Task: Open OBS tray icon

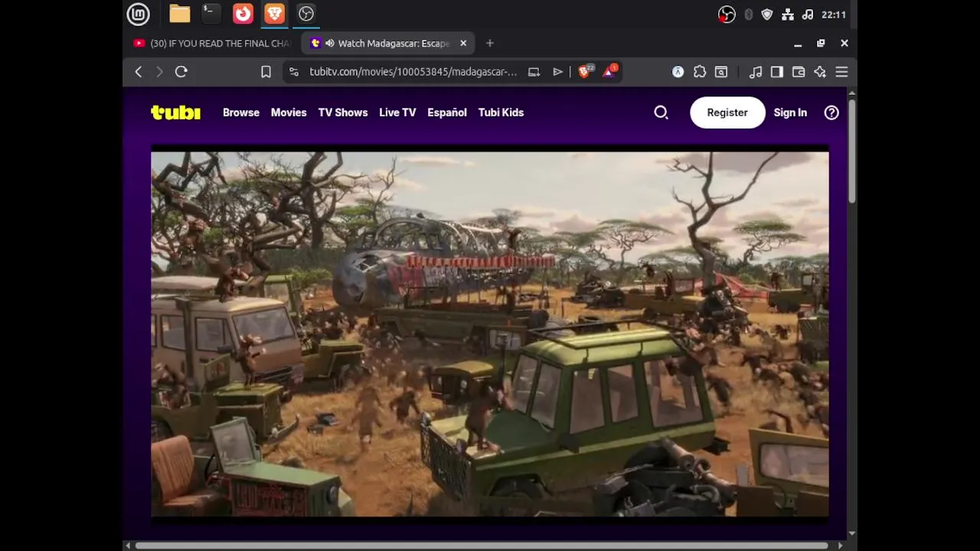Action: (727, 15)
